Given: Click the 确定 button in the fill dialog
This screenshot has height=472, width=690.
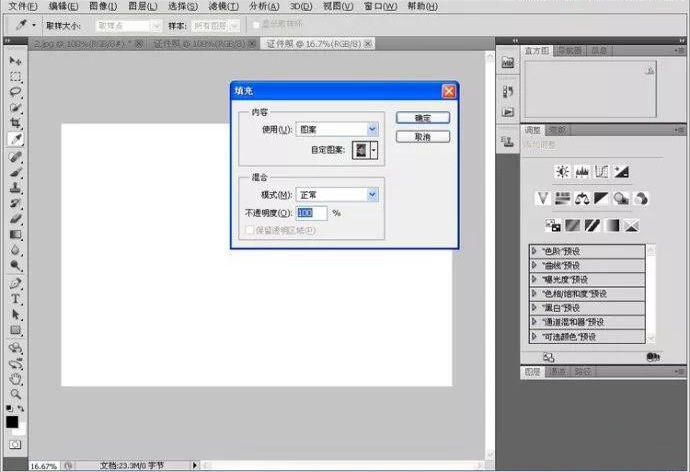Looking at the screenshot, I should coord(422,117).
